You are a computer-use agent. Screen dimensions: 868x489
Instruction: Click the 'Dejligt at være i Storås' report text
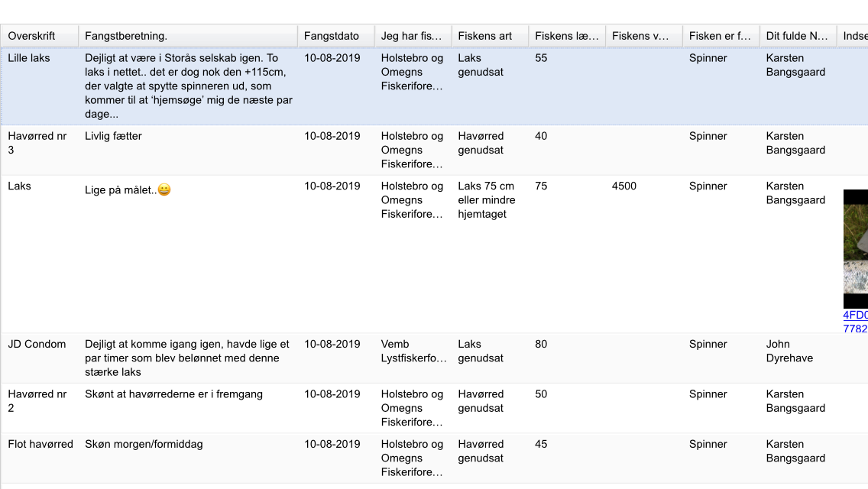tap(188, 86)
